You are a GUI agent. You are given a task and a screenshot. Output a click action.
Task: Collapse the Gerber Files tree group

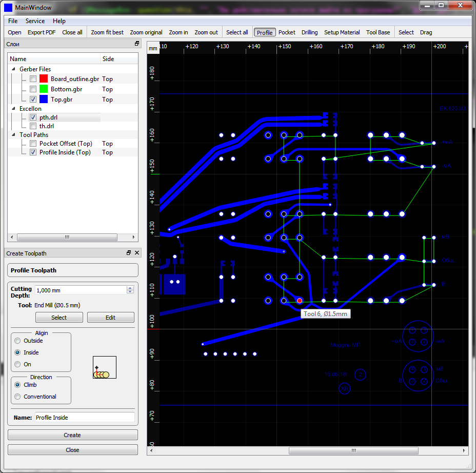tap(13, 69)
